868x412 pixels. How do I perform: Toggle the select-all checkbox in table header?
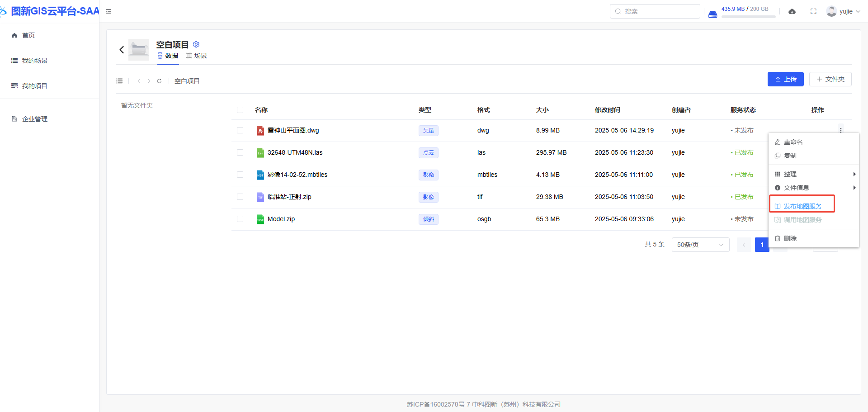(x=240, y=110)
